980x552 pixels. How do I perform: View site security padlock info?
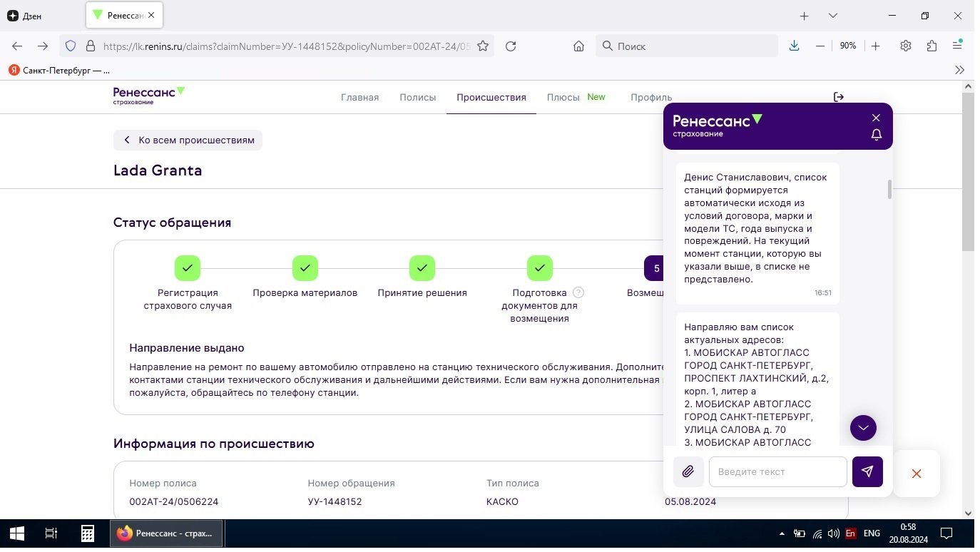coord(91,46)
